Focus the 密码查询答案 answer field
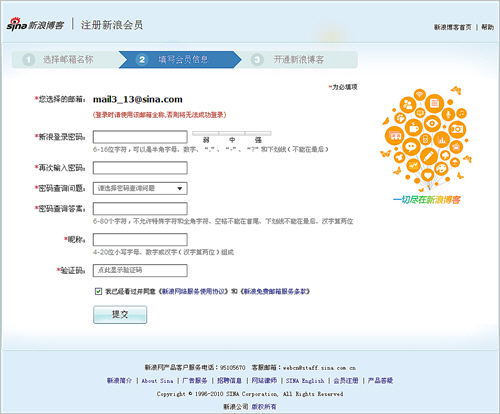Screen dimensions: 500x414 click(x=140, y=209)
